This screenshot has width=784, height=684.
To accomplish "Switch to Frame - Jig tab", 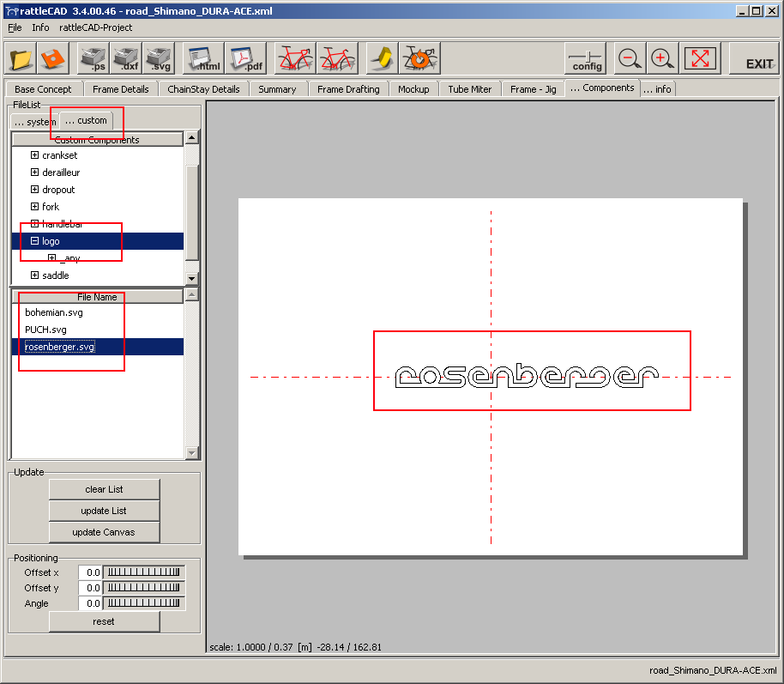I will [533, 89].
